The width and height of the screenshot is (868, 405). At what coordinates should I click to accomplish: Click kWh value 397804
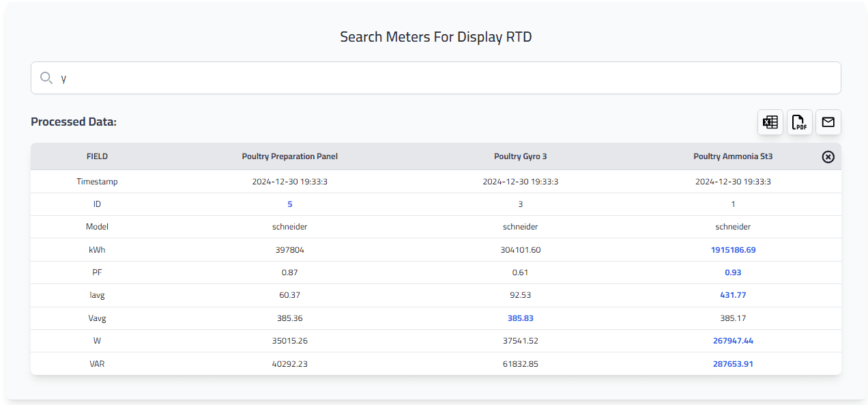pyautogui.click(x=290, y=250)
